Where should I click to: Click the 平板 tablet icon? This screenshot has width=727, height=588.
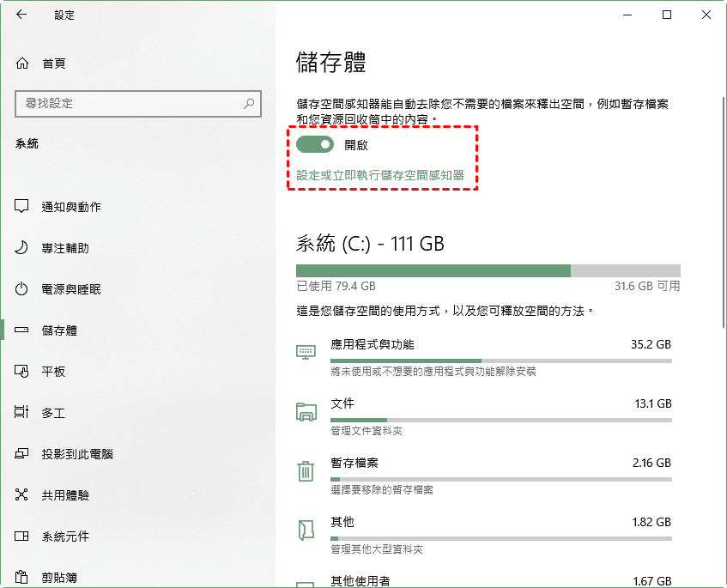(21, 371)
